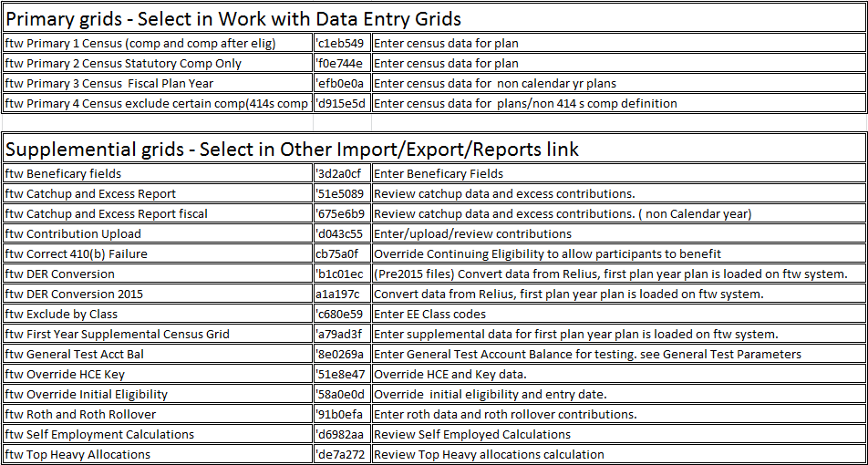Click cell 'ftw Primary 4 Census exclude certain comp'

[x=157, y=103]
